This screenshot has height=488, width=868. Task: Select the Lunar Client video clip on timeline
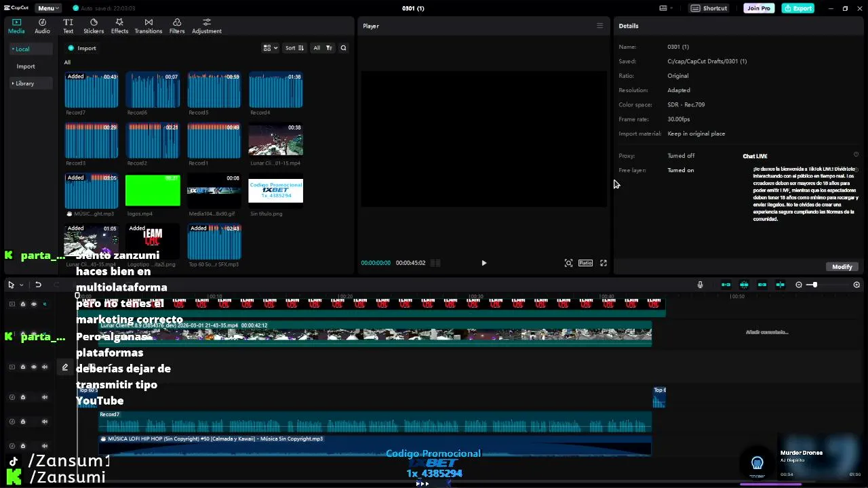375,333
